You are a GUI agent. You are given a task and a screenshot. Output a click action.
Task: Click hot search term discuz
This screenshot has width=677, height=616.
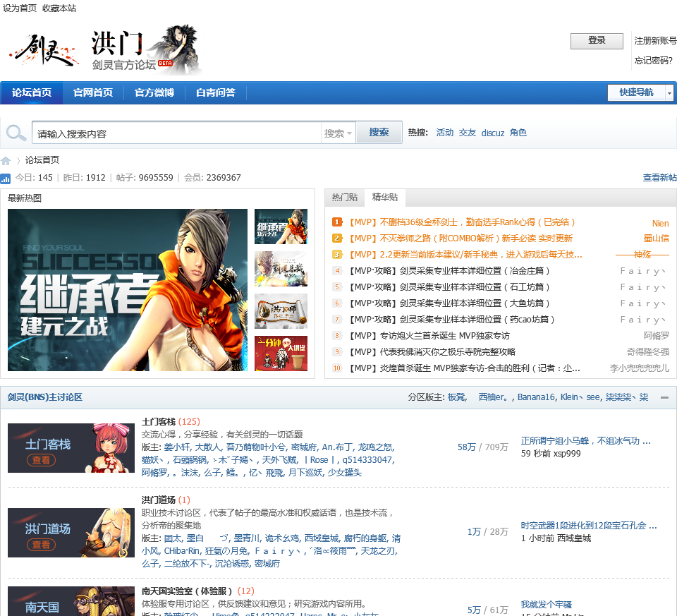(493, 133)
